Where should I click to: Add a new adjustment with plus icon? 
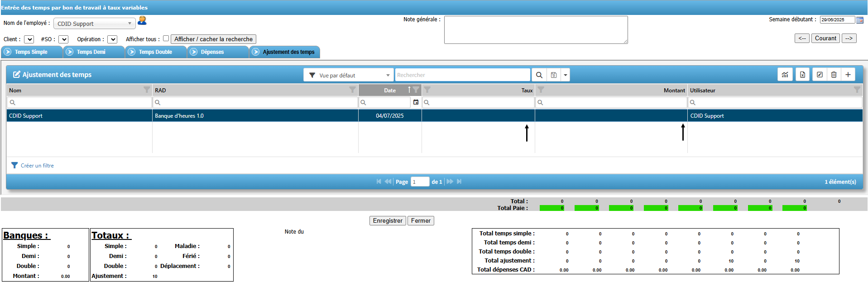848,75
